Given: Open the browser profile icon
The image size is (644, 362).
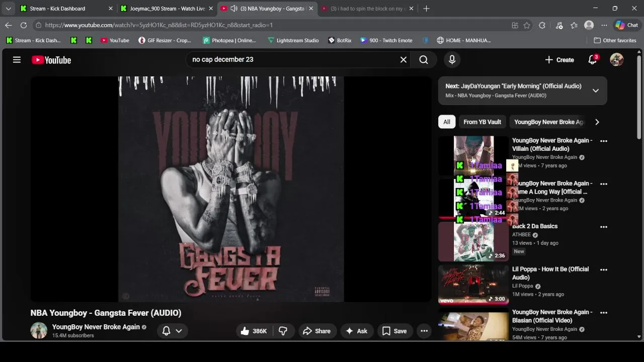Looking at the screenshot, I should click(589, 25).
